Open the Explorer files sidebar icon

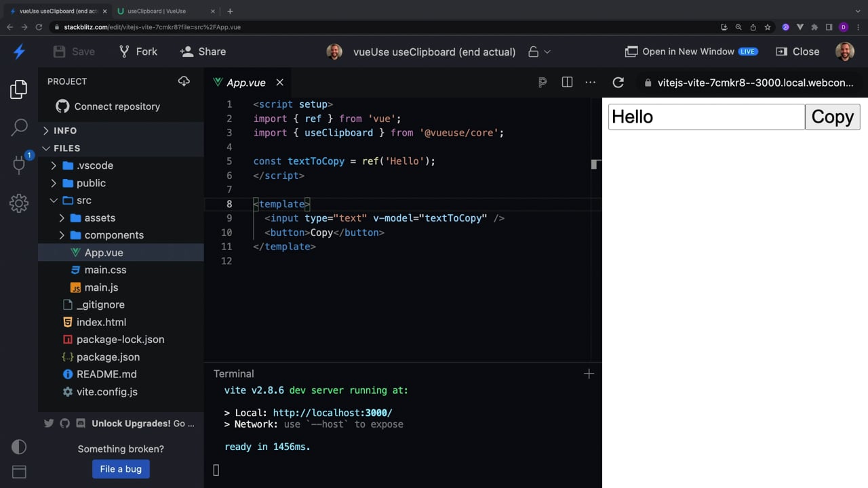pyautogui.click(x=19, y=89)
